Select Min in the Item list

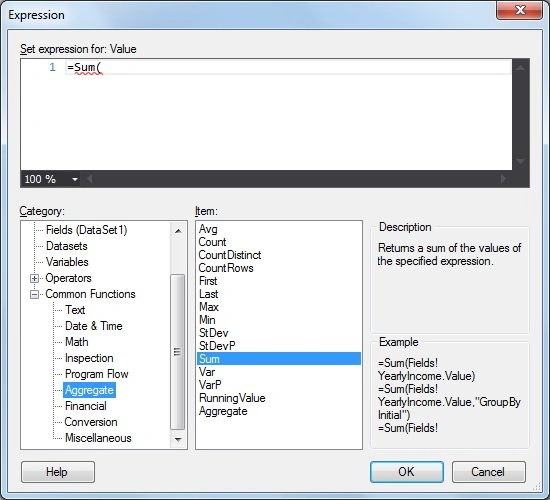coord(207,320)
